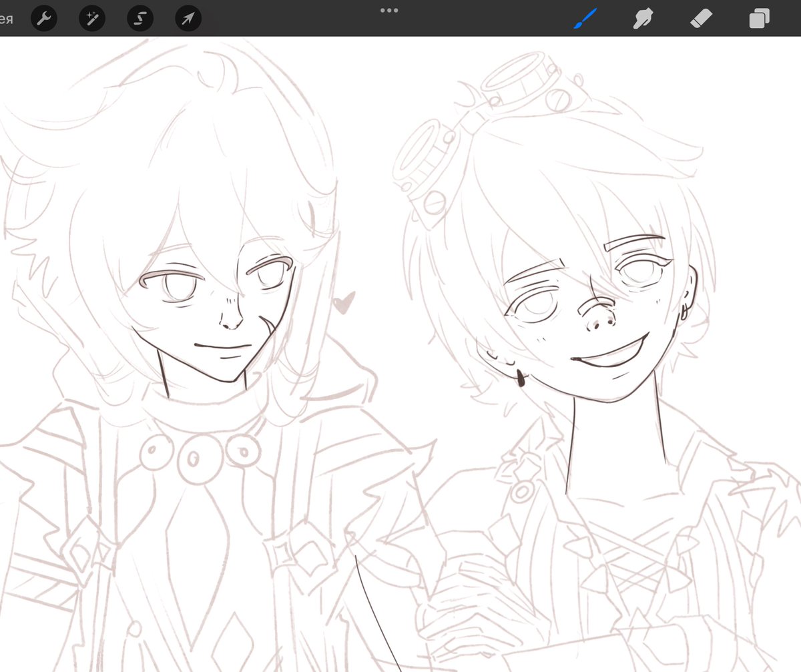Activate the Selection tool (S icon)

140,18
